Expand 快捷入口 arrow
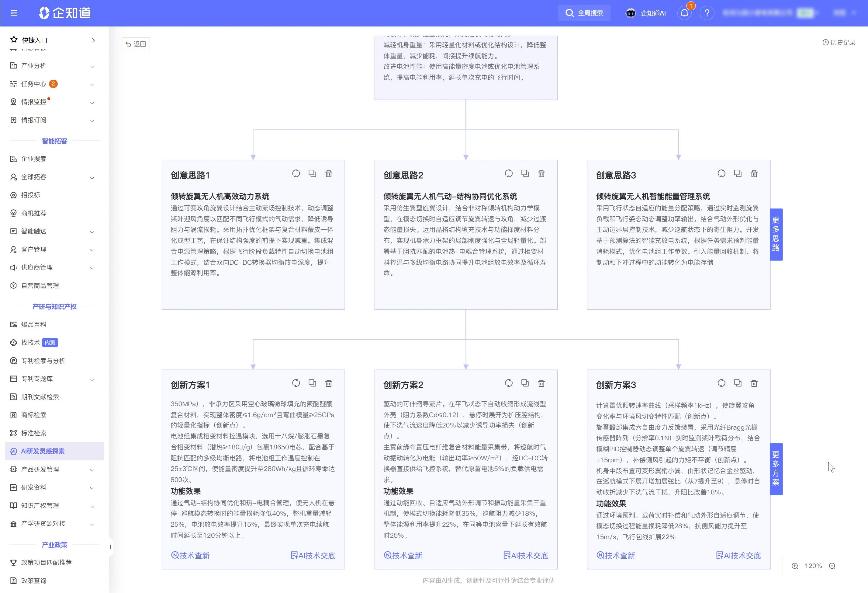Viewport: 868px width, 593px height. click(93, 40)
